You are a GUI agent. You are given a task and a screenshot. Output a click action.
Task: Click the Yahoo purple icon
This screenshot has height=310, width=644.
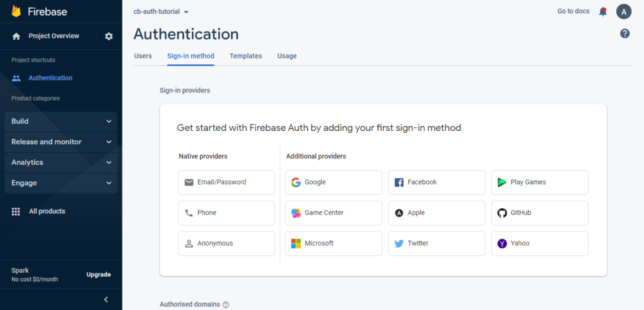[502, 243]
